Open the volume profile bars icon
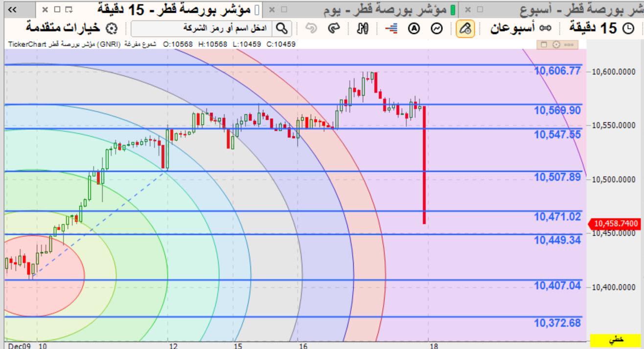This screenshot has height=349, width=644. point(391,29)
